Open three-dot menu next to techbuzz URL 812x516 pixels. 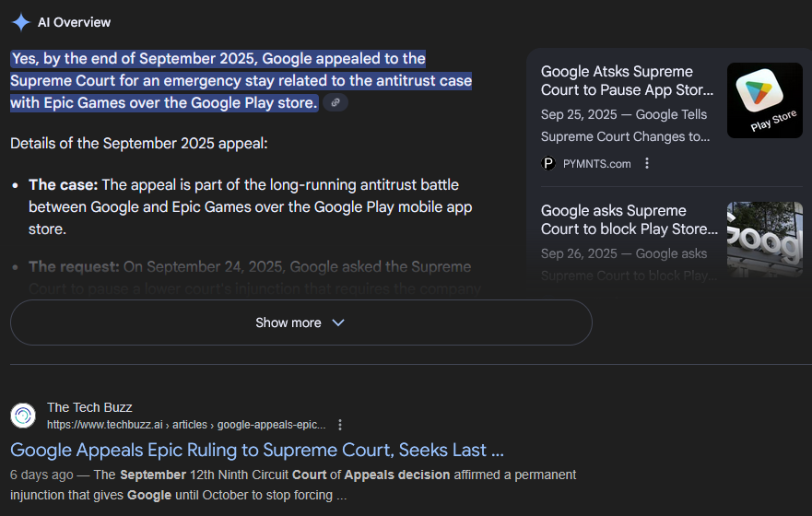[340, 425]
